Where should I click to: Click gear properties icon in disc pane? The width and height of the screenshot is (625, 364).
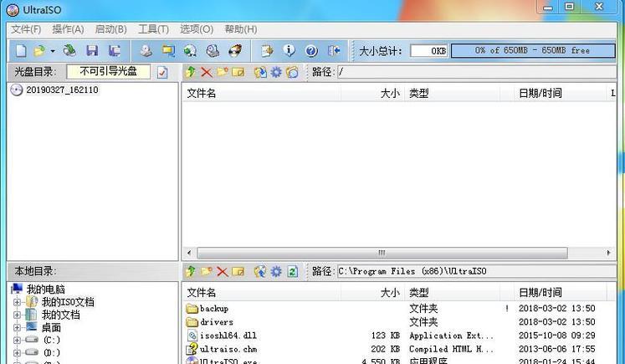coord(276,72)
